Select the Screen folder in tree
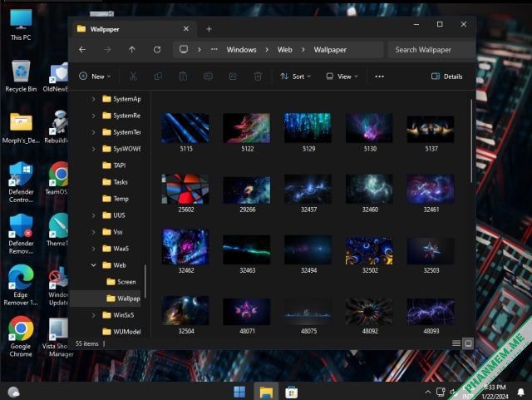 (x=121, y=282)
